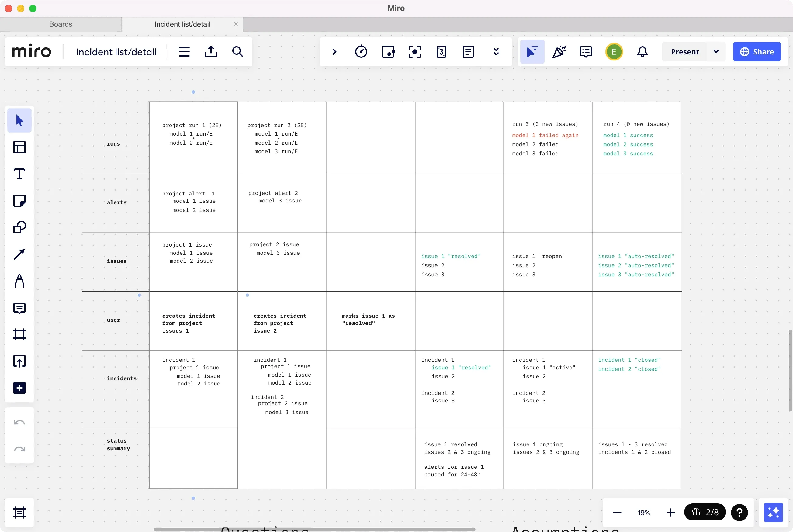Expand more tools with the double chevron
The width and height of the screenshot is (793, 532).
(496, 52)
